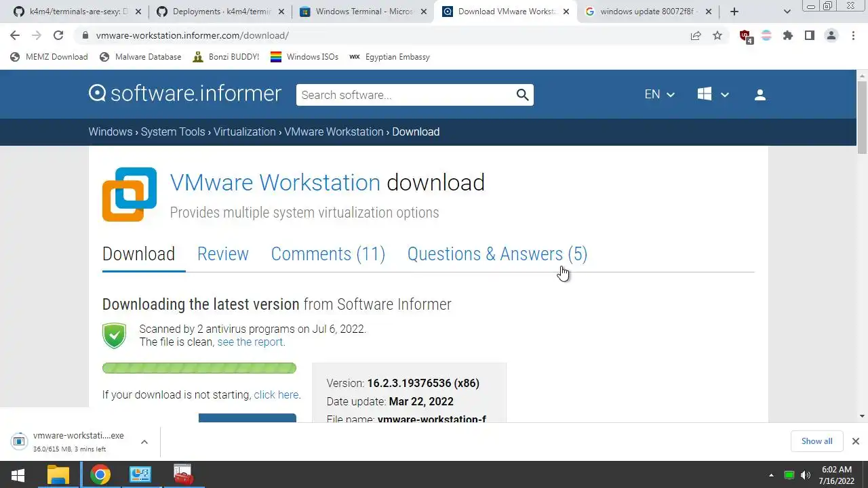The image size is (868, 488).
Task: Open the red toolbox taskbar app
Action: click(182, 475)
